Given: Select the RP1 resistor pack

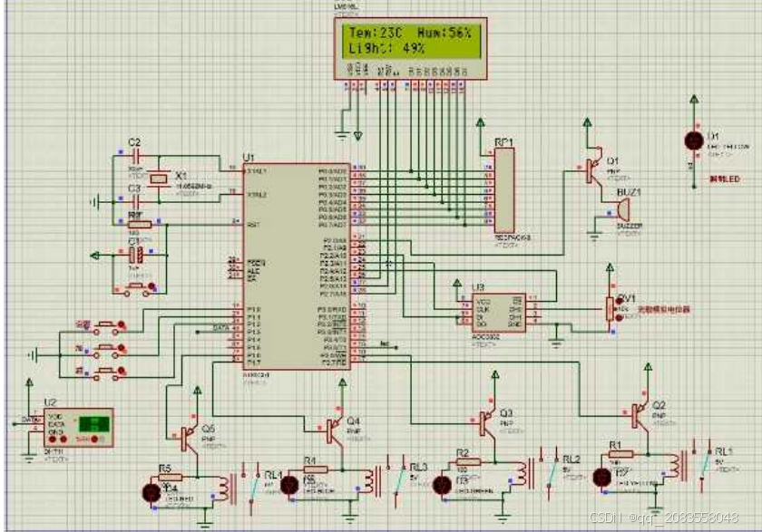Looking at the screenshot, I should pyautogui.click(x=504, y=190).
